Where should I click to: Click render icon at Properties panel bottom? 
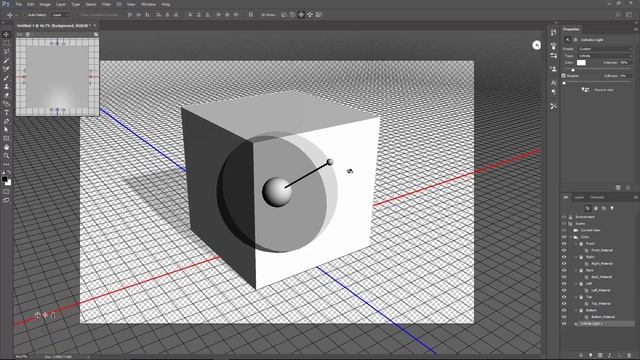(618, 187)
